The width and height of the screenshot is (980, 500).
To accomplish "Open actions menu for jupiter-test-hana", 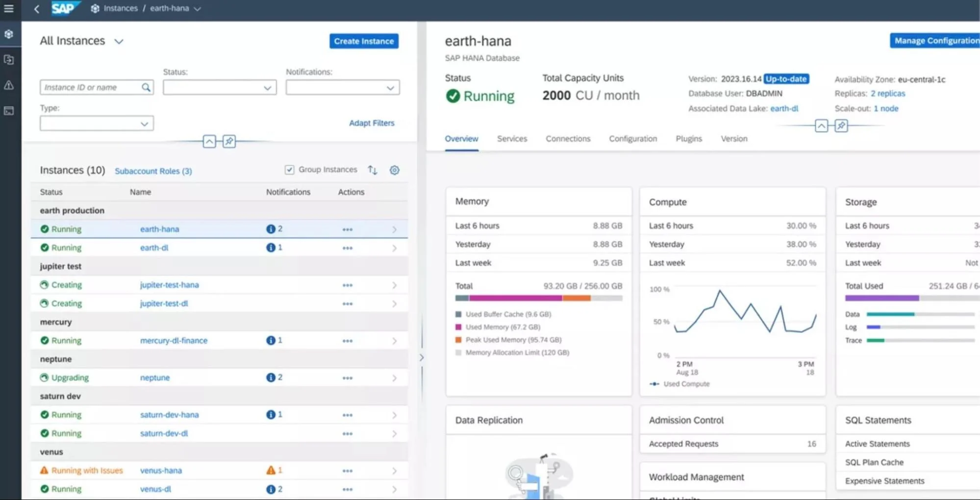I will [348, 285].
